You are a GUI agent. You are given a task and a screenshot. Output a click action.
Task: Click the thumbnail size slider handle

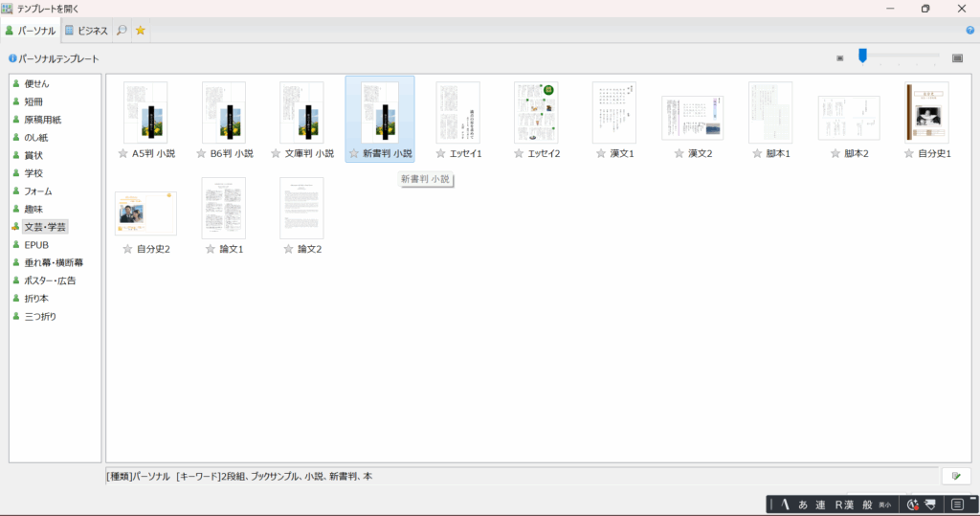pos(862,57)
